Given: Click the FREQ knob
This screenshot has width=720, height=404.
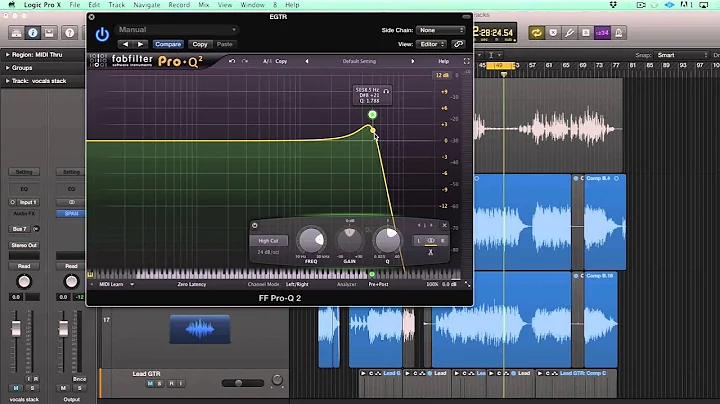Looking at the screenshot, I should pyautogui.click(x=311, y=240).
